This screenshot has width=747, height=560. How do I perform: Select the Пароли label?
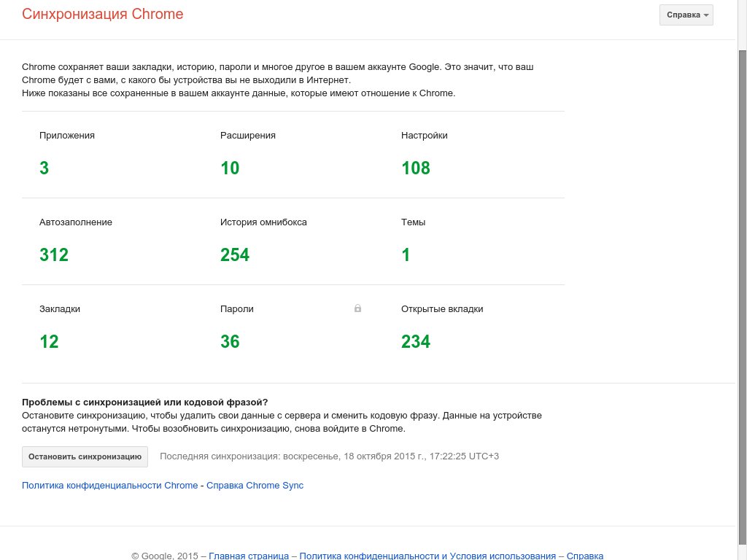tap(237, 308)
